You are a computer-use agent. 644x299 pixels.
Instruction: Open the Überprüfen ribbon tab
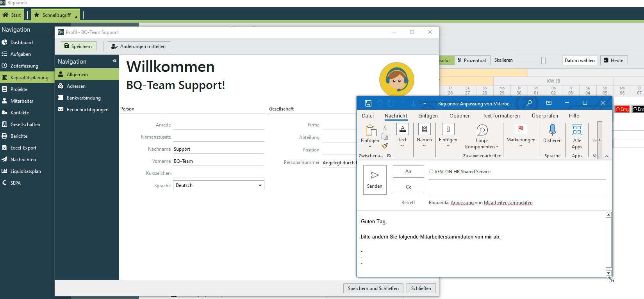pyautogui.click(x=545, y=116)
